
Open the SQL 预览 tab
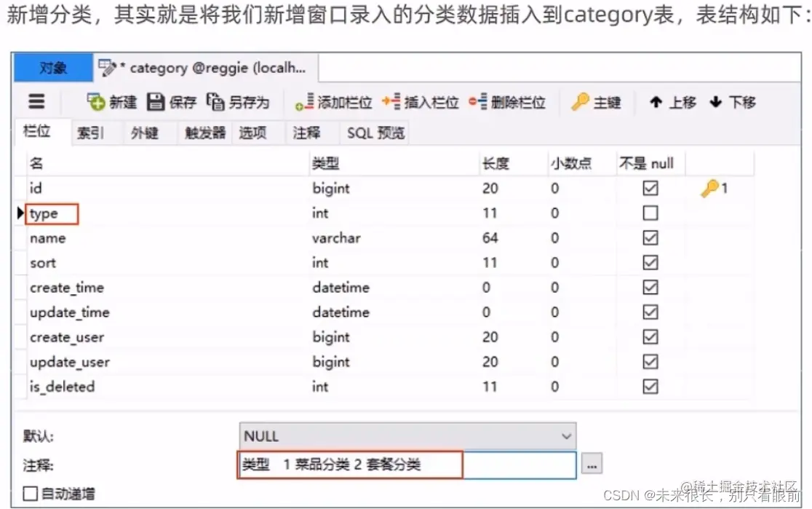point(375,133)
